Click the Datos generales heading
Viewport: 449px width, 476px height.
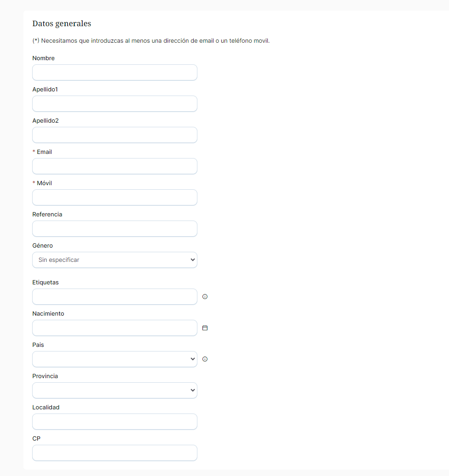[62, 23]
